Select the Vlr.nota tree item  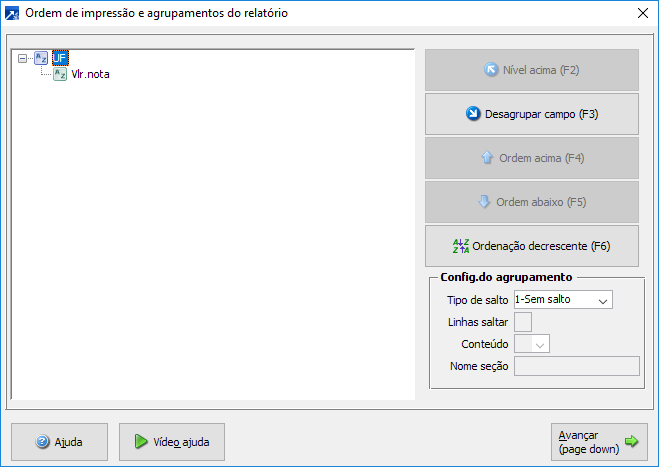click(x=90, y=74)
